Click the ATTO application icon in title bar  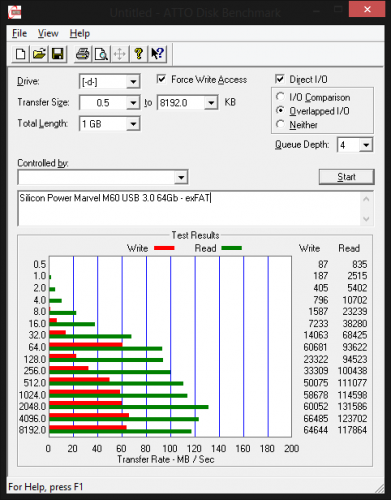(x=15, y=12)
